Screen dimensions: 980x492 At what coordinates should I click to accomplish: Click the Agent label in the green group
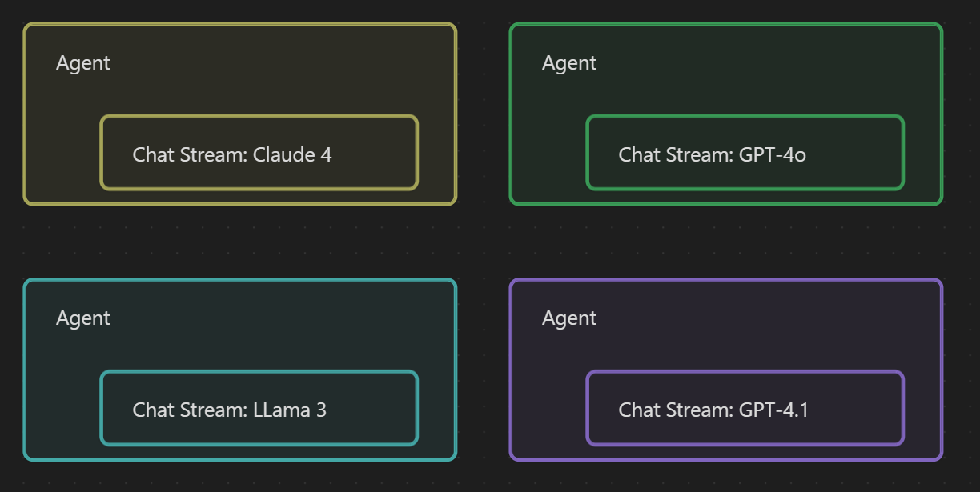[569, 63]
